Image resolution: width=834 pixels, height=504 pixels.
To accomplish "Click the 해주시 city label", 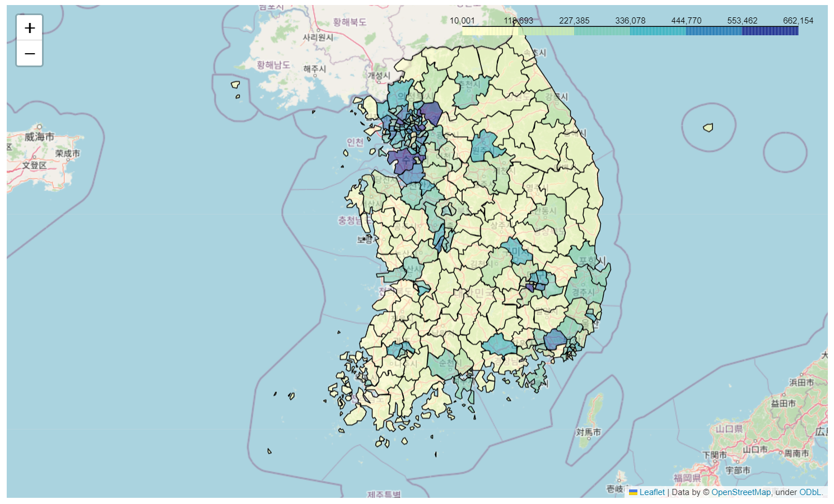I will [x=314, y=69].
